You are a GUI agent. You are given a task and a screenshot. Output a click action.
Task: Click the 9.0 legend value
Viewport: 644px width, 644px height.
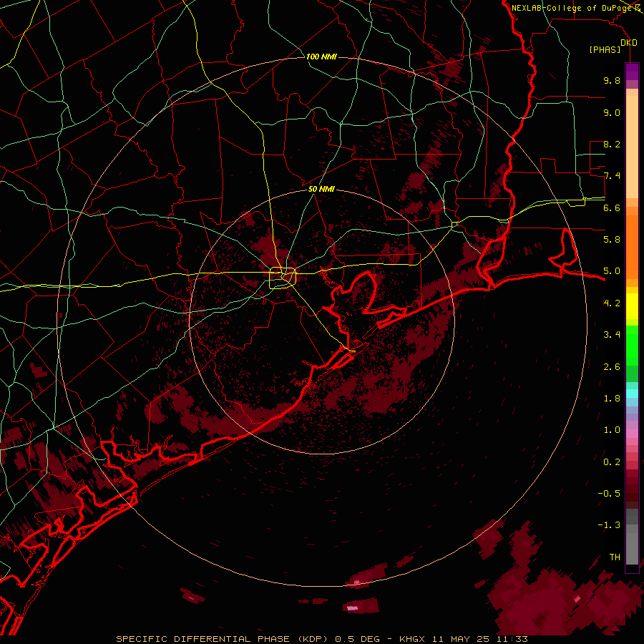[612, 112]
